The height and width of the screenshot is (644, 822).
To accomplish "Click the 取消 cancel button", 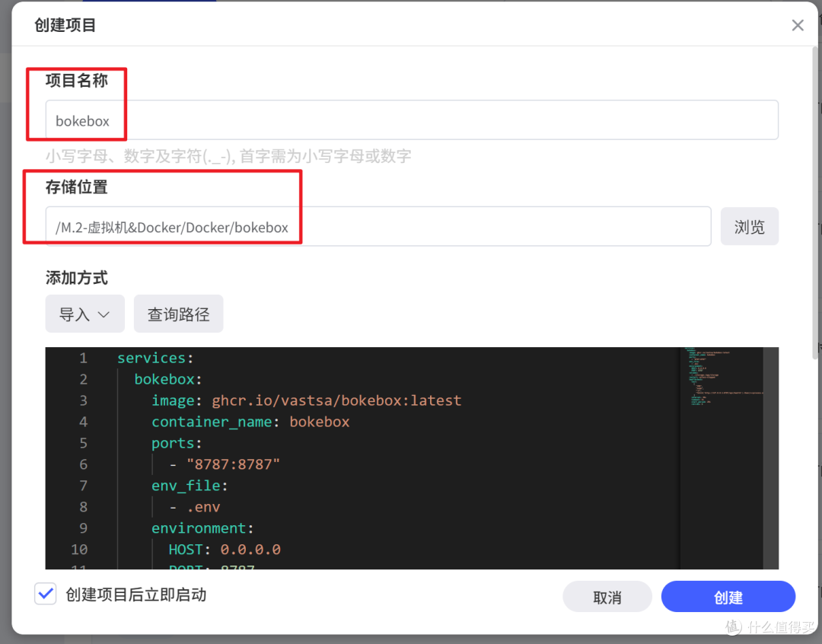I will point(607,597).
